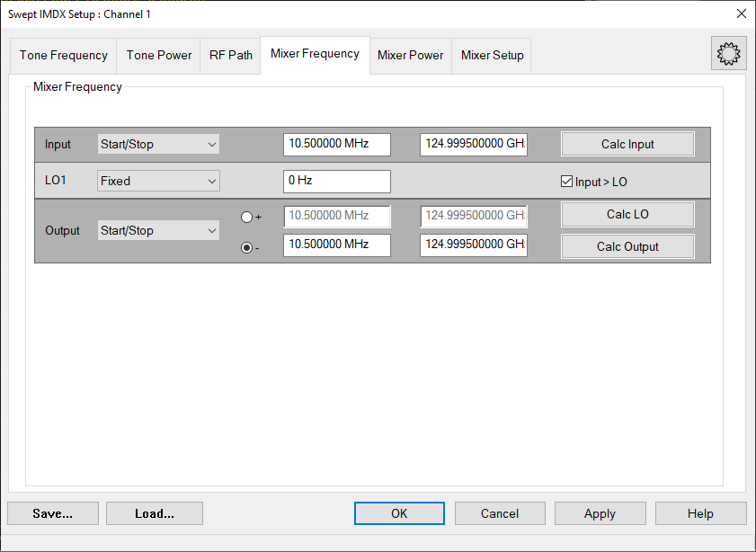Click the Calc Output button
This screenshot has height=552, width=756.
tap(627, 246)
